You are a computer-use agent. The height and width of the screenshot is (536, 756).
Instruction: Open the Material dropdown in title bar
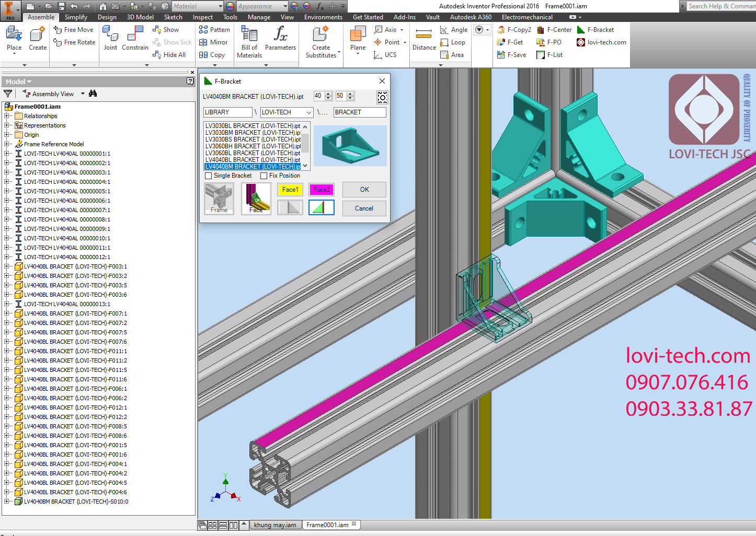[220, 6]
